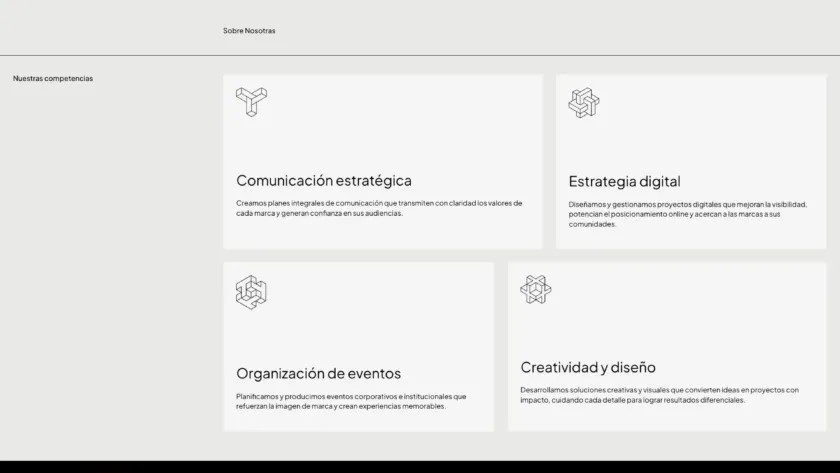This screenshot has height=473, width=840.
Task: Click the Nuestras competencias section label
Action: coord(53,78)
